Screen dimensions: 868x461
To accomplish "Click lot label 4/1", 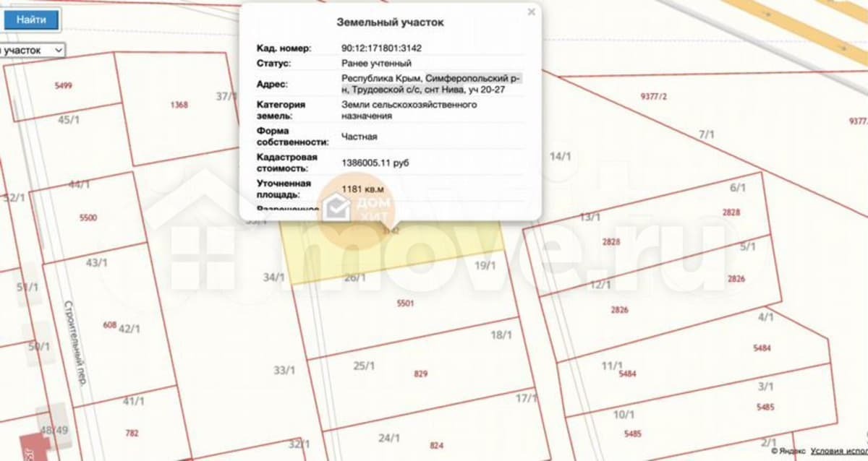I will (x=766, y=316).
